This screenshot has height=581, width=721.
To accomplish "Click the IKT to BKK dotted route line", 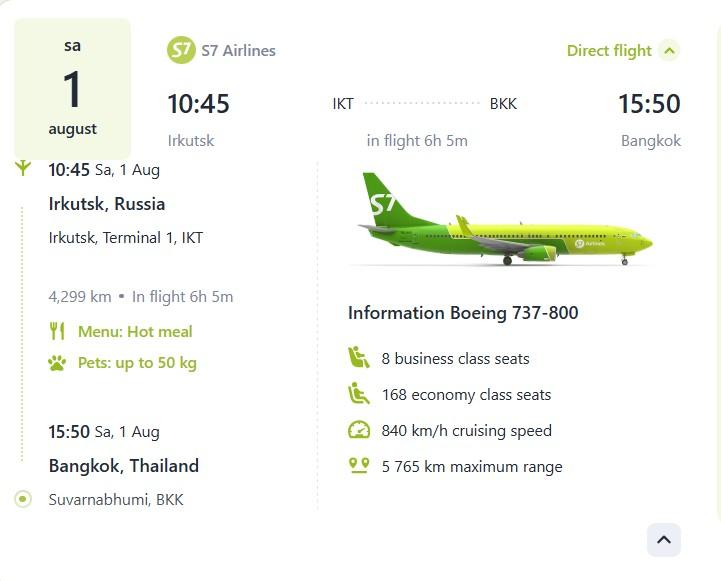I will [422, 103].
